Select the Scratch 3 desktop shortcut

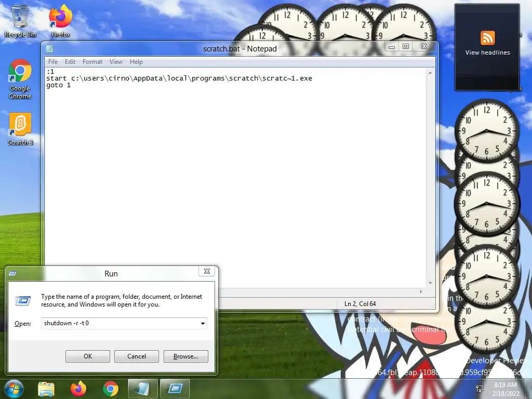[x=20, y=129]
